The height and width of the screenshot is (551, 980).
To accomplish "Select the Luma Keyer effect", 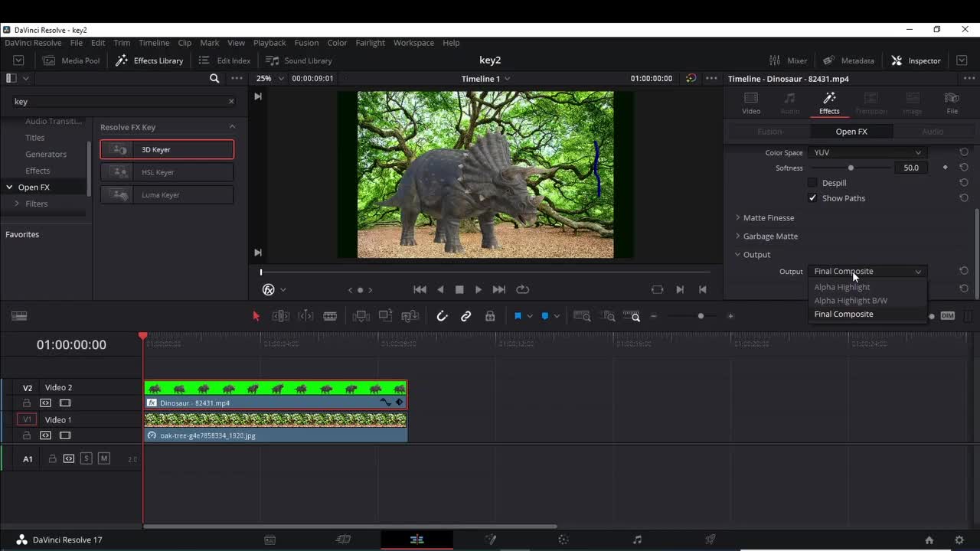I will coord(167,194).
